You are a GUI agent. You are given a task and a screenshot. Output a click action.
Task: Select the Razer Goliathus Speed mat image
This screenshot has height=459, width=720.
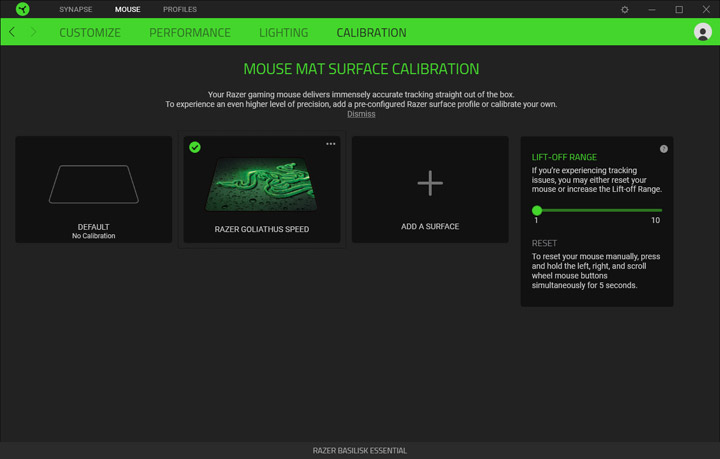point(261,185)
